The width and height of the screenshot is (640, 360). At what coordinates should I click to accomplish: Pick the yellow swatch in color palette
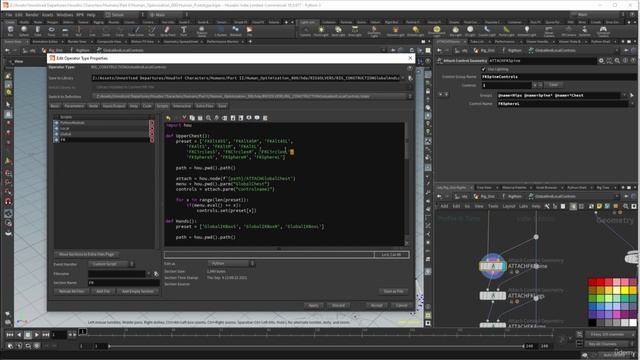click(624, 290)
